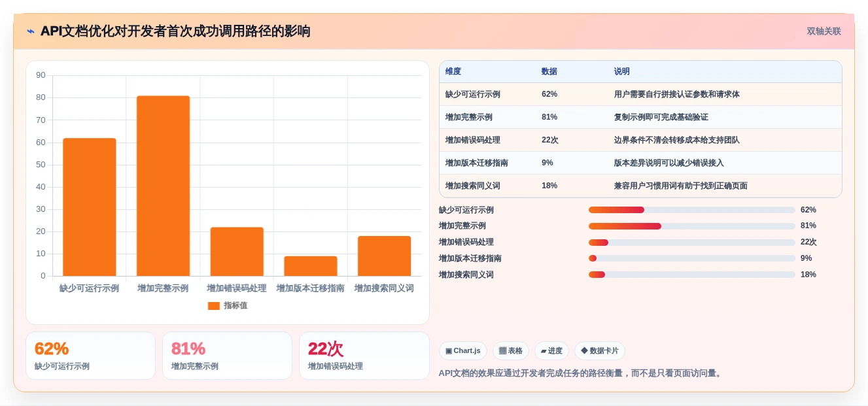This screenshot has width=868, height=406.
Task: Click the 增加完整示例 progress bar
Action: click(x=692, y=226)
